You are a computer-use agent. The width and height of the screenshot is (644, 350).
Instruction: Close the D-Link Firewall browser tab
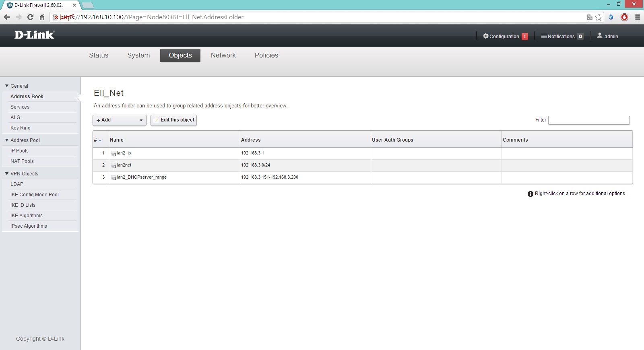pyautogui.click(x=74, y=5)
